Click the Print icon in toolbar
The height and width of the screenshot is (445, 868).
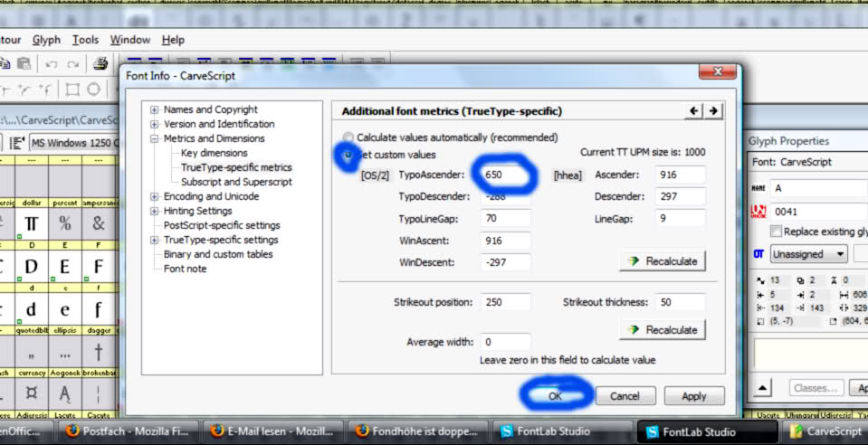point(100,63)
